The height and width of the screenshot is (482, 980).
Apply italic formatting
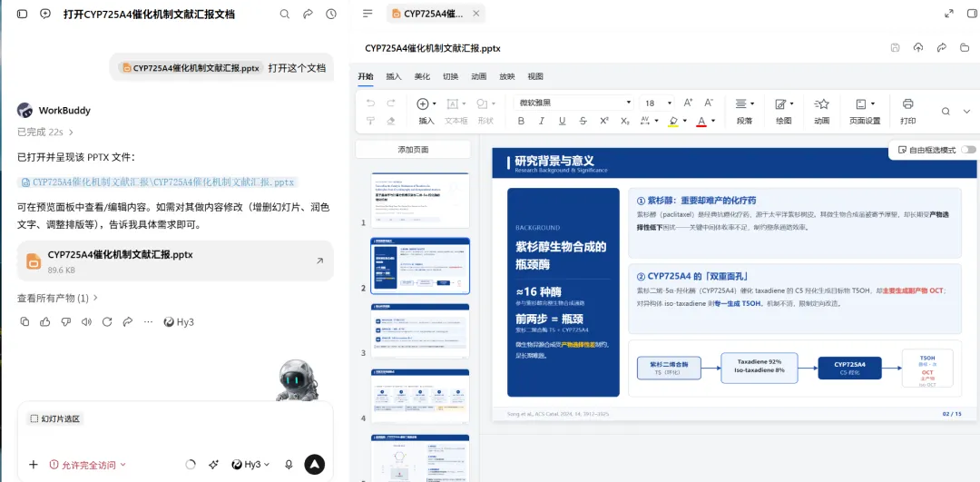[541, 121]
